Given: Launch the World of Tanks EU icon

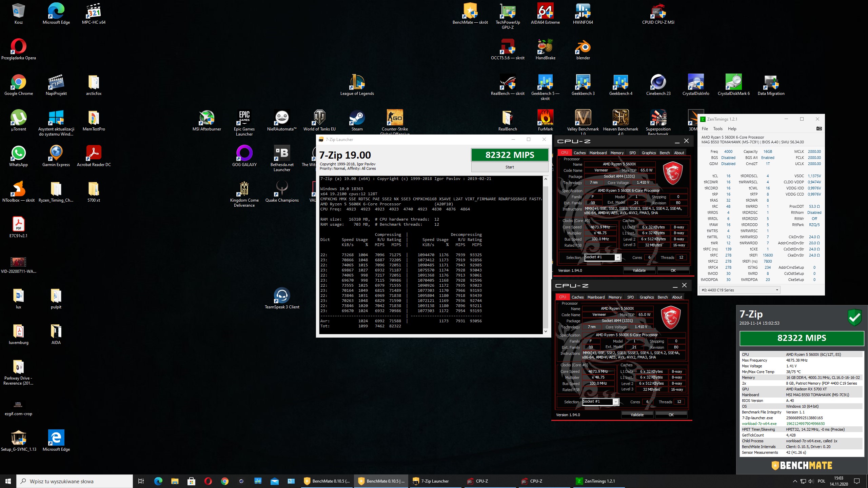Looking at the screenshot, I should (319, 120).
